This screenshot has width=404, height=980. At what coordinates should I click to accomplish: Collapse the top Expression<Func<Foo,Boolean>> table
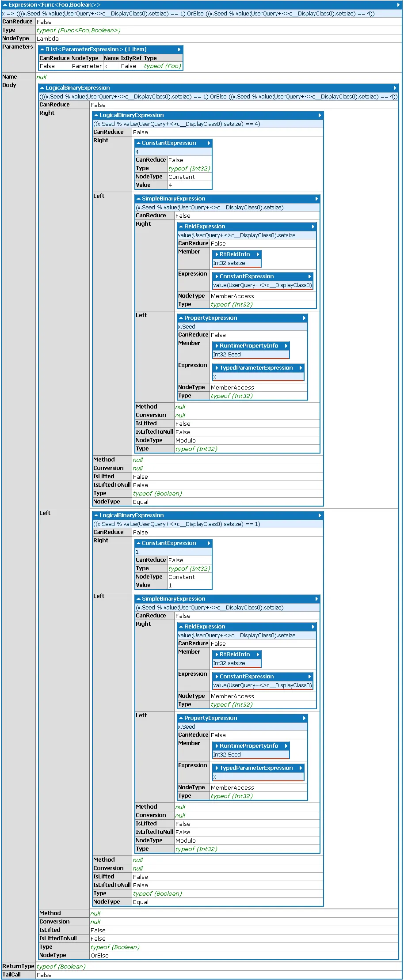[x=5, y=5]
